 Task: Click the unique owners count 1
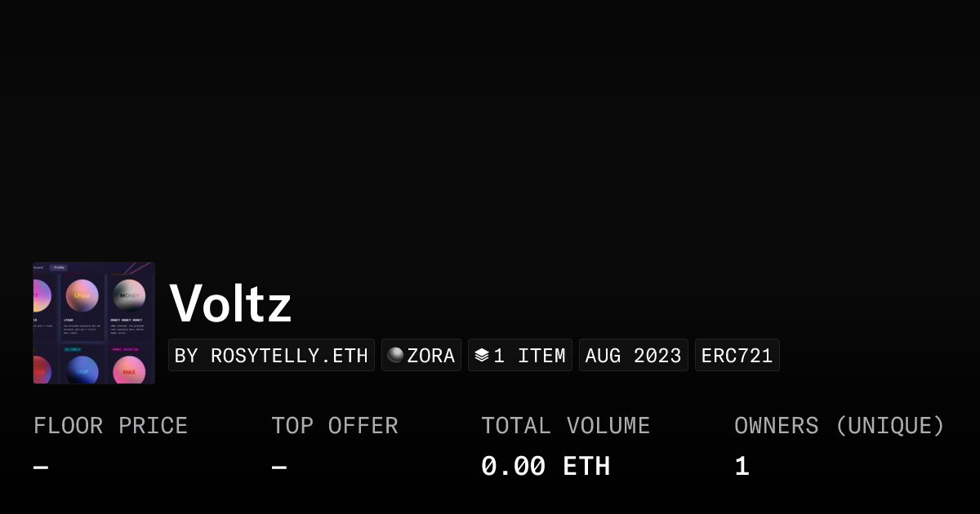[x=742, y=467]
